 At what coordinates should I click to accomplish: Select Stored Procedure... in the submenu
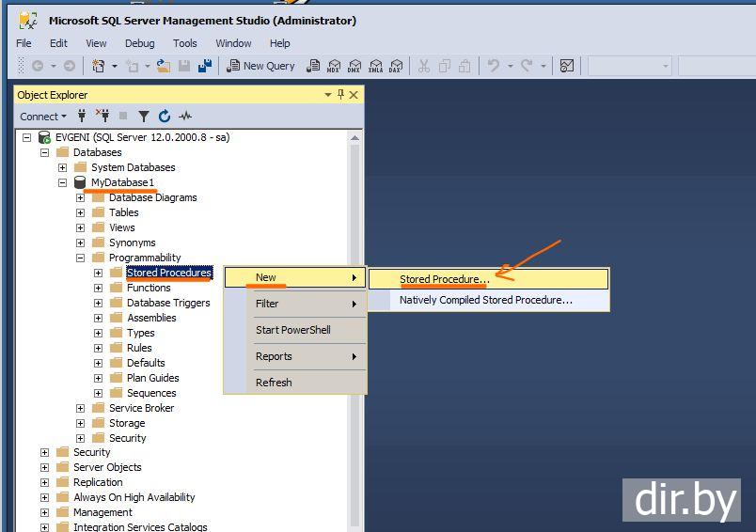click(x=444, y=279)
